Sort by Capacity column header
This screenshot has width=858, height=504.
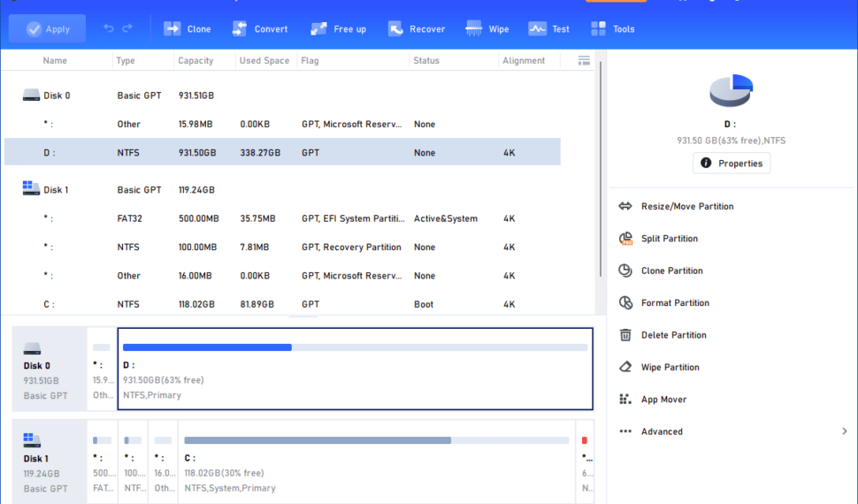[x=195, y=61]
